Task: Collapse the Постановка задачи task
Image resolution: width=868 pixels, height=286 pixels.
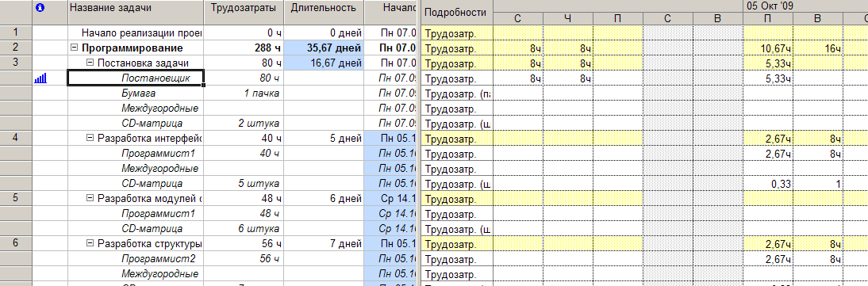Action: click(90, 63)
